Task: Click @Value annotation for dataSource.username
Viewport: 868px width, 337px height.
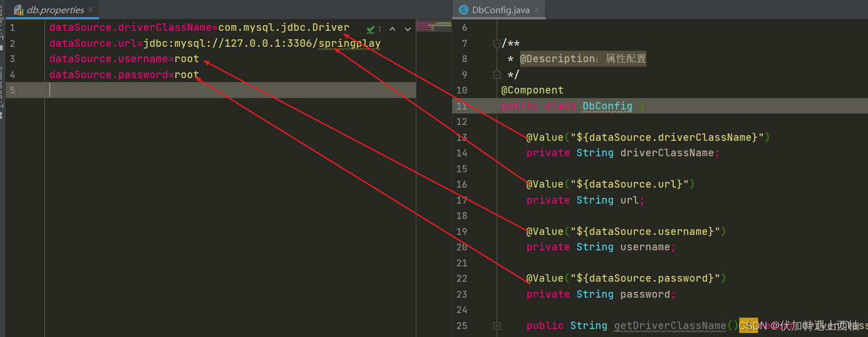Action: point(627,232)
